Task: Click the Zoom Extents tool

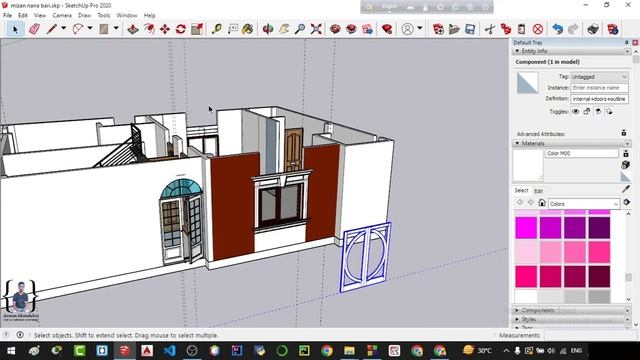Action: 316,29
